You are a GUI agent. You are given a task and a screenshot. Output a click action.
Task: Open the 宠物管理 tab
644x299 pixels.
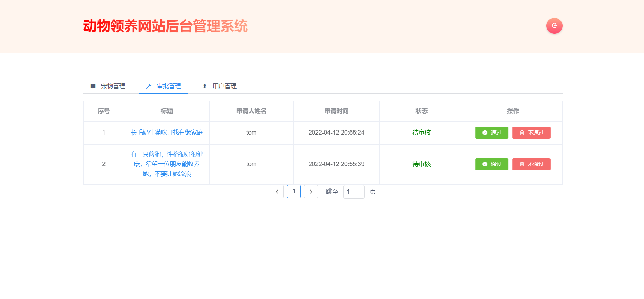108,86
